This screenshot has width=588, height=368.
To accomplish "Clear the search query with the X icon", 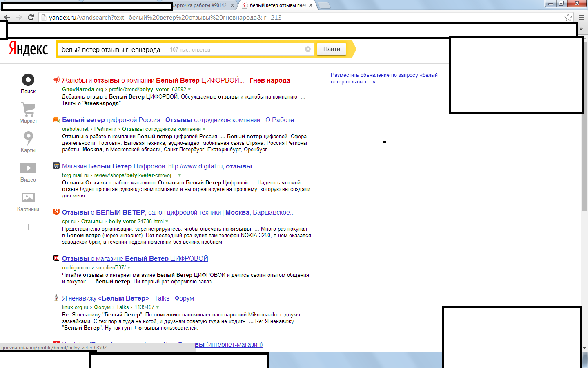I will pos(308,49).
